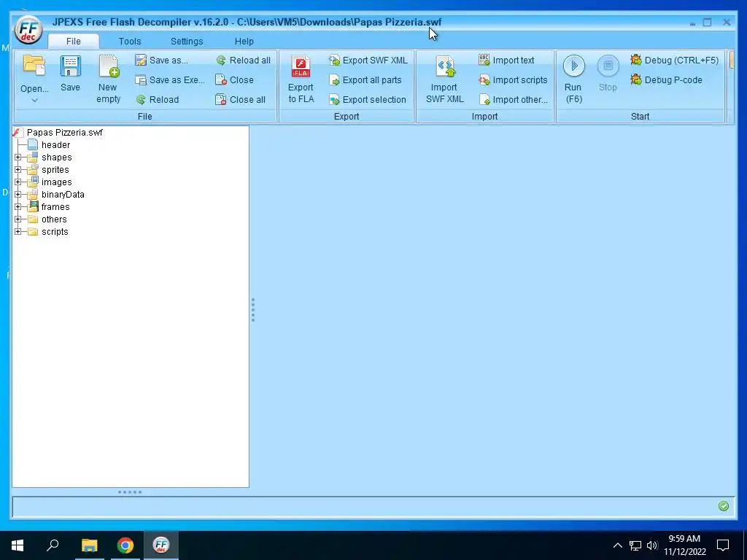This screenshot has width=747, height=560.
Task: Click the Reload button
Action: pos(158,99)
